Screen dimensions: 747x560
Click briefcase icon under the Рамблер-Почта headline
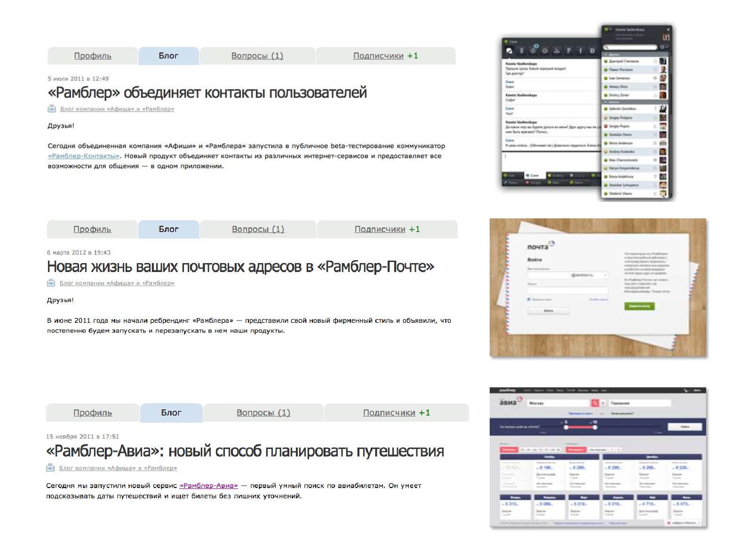coord(51,283)
